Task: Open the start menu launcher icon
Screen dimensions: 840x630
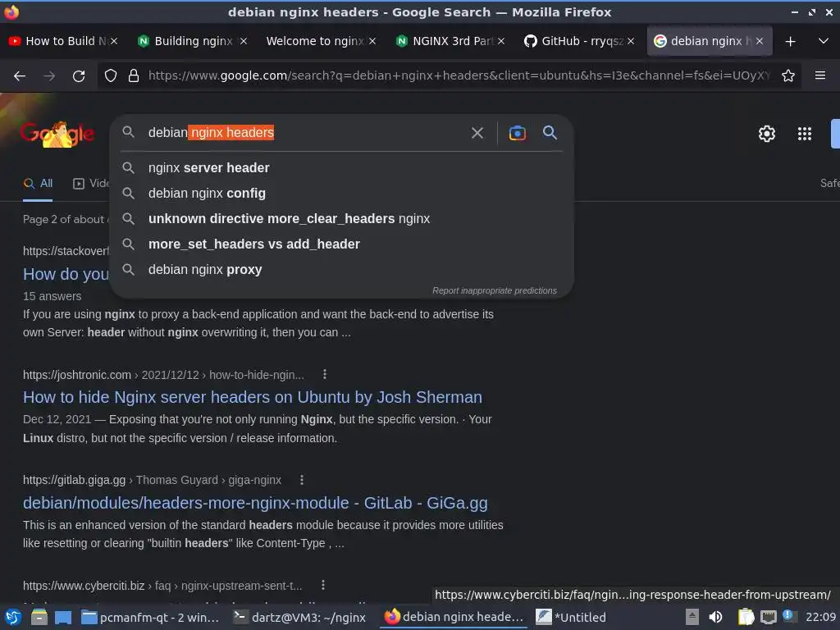Action: coord(13,617)
